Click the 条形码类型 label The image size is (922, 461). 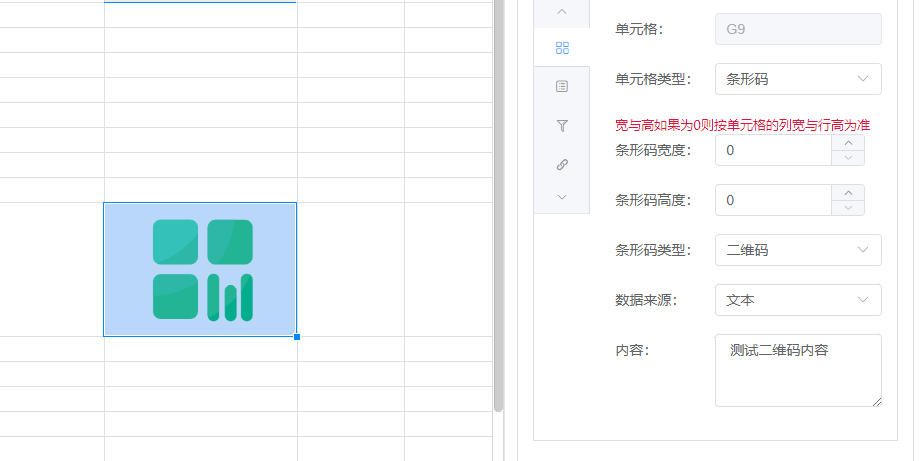pyautogui.click(x=653, y=250)
